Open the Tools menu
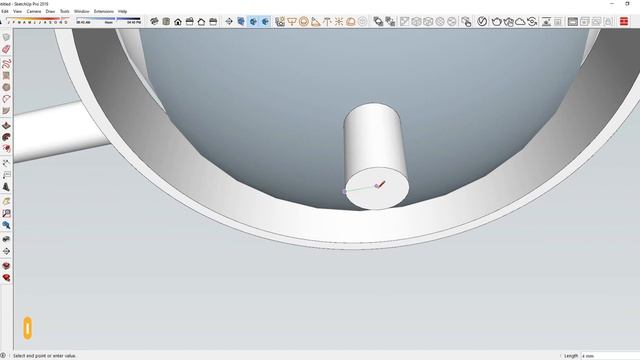Image resolution: width=640 pixels, height=360 pixels. 64,11
